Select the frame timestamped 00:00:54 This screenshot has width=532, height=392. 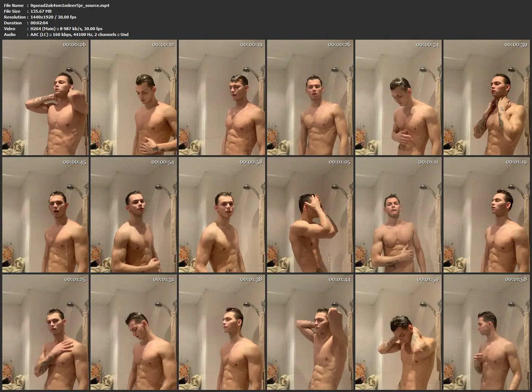134,215
